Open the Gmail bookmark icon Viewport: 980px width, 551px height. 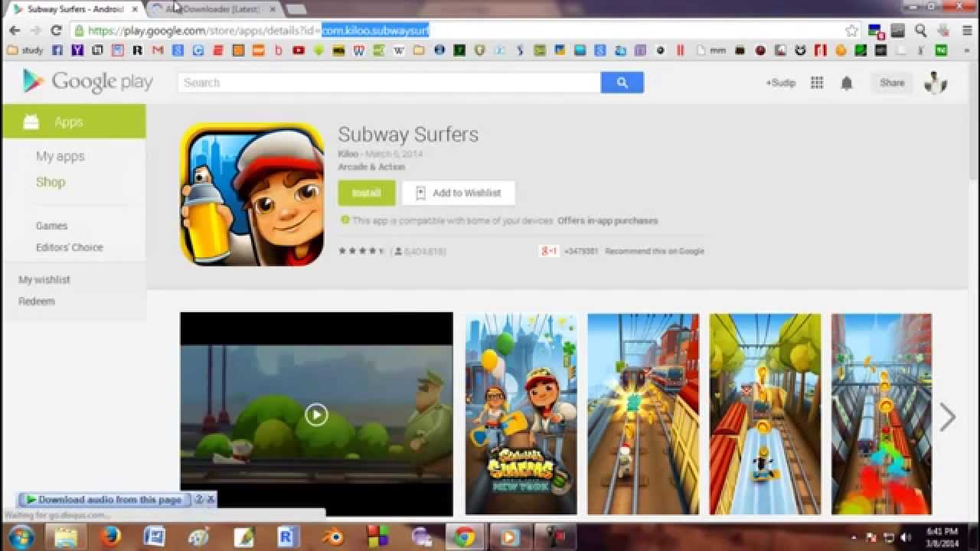pos(158,51)
